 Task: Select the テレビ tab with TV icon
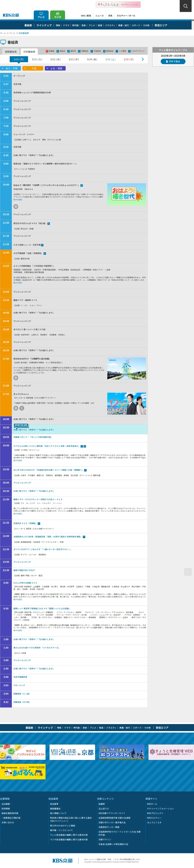[x=41, y=15]
